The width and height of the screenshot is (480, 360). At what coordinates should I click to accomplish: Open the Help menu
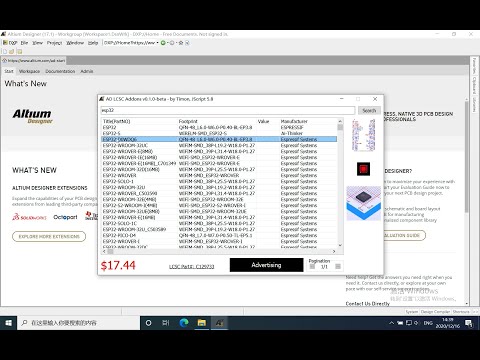(93, 43)
